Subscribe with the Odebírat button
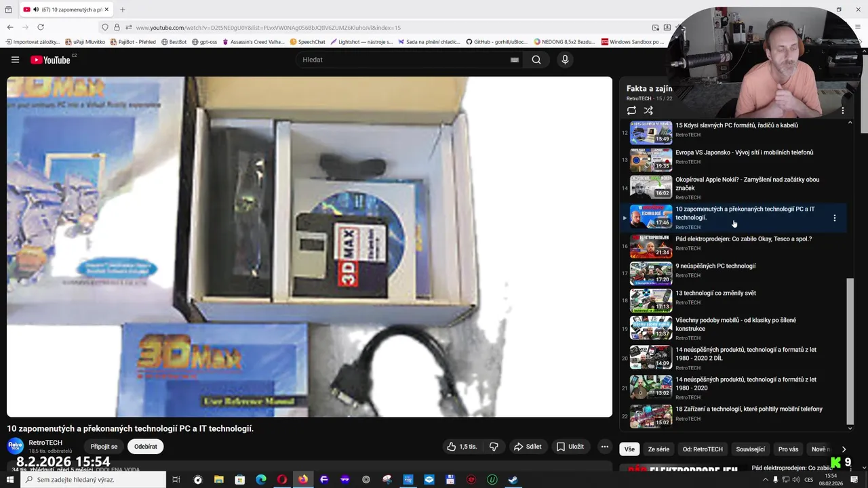868x488 pixels. [146, 447]
